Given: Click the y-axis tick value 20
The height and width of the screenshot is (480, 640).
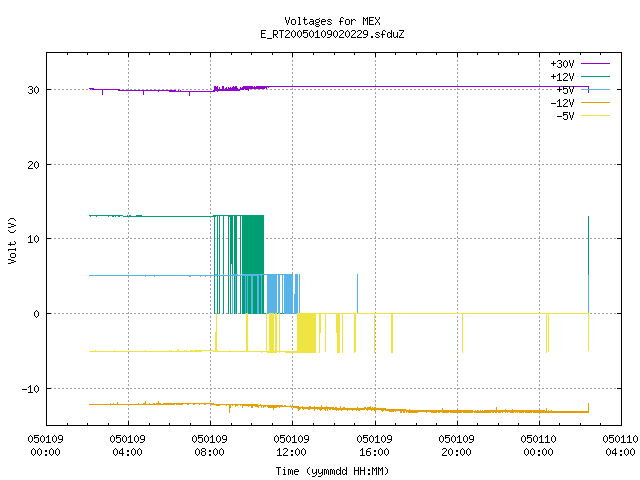Looking at the screenshot, I should coord(33,165).
